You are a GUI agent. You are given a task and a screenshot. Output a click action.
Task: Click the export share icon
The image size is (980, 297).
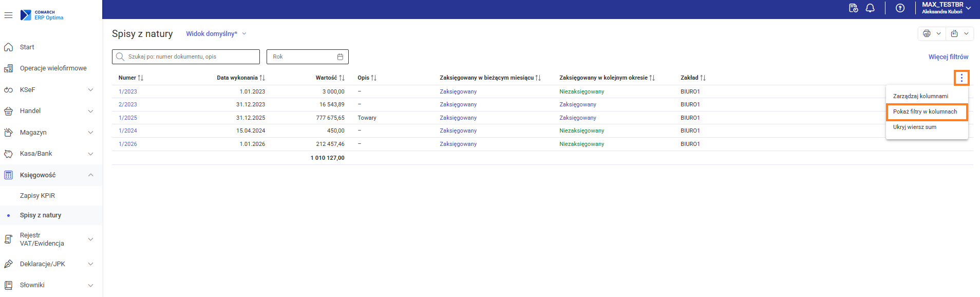(x=954, y=33)
